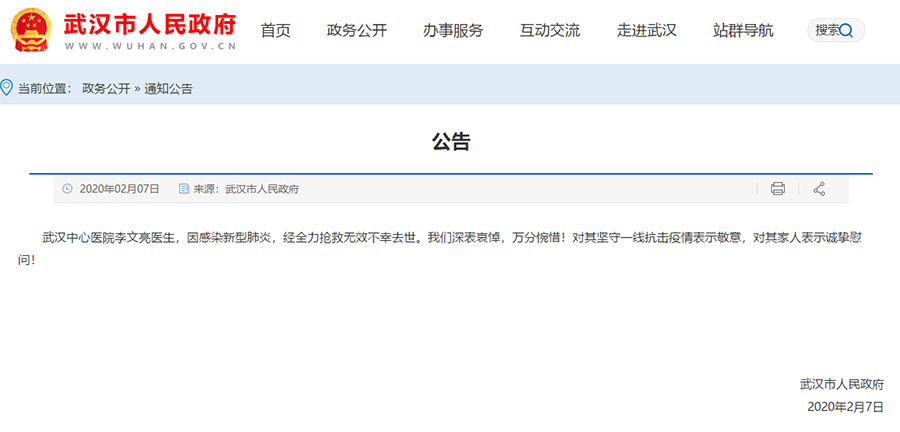
Task: Open the 首页 home menu item
Action: pyautogui.click(x=275, y=30)
